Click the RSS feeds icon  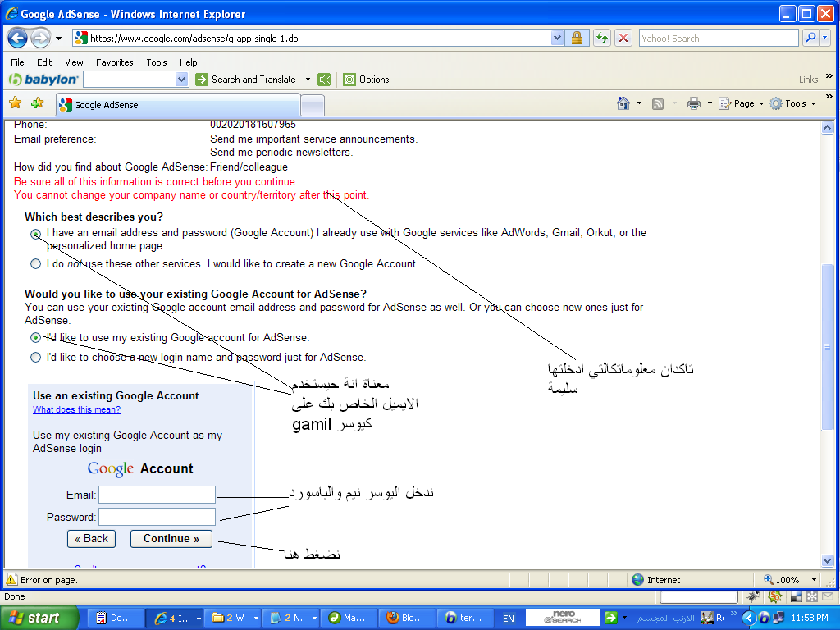pos(657,104)
